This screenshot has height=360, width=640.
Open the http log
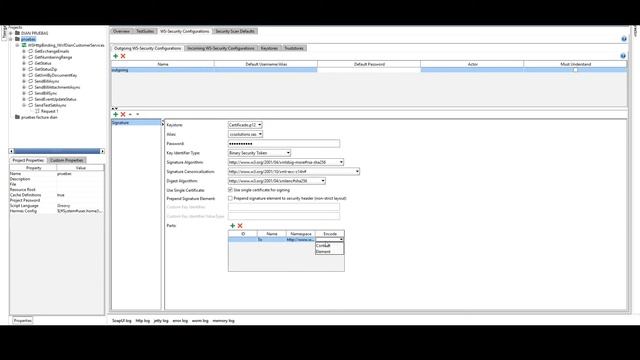coord(143,321)
